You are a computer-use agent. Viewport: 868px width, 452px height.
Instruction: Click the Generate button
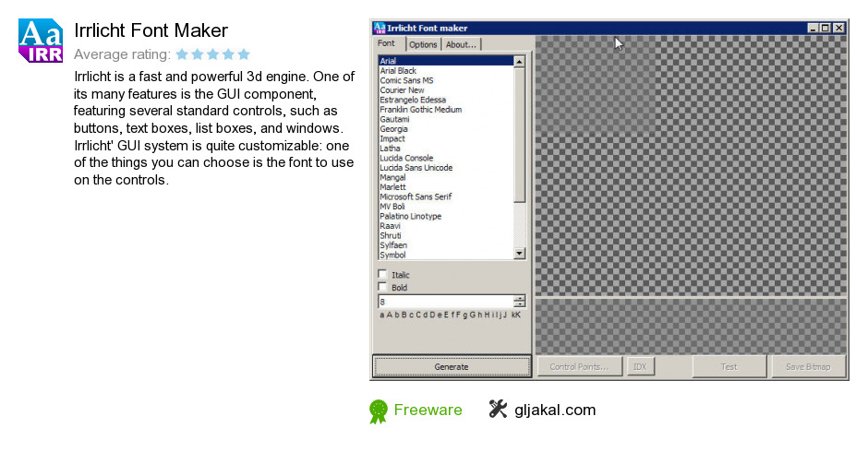(x=452, y=367)
